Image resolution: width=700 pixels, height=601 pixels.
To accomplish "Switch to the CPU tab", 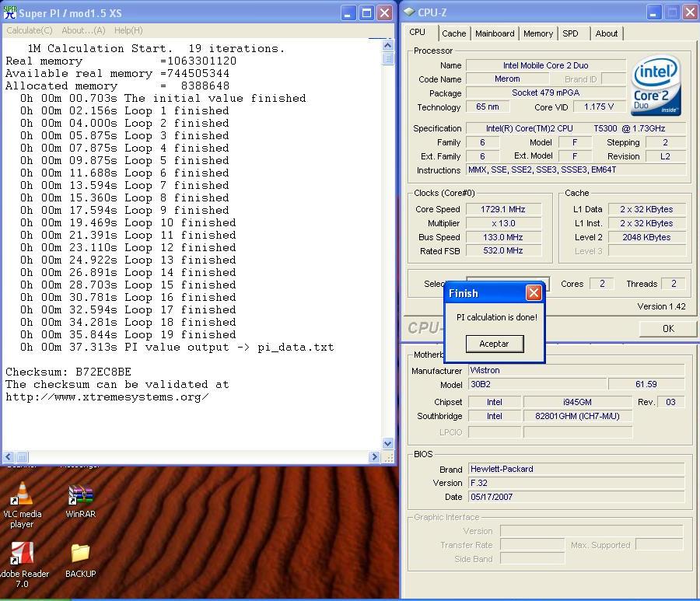I will point(418,32).
